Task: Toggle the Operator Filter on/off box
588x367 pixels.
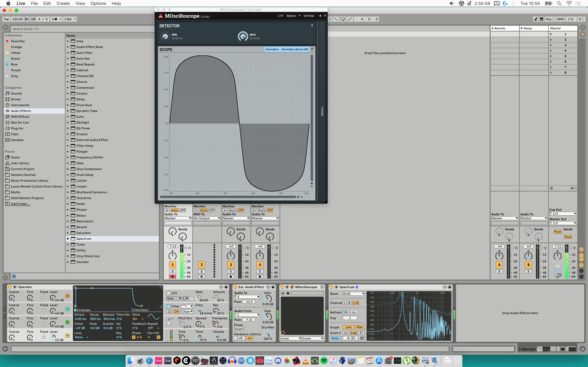Action: [169, 306]
